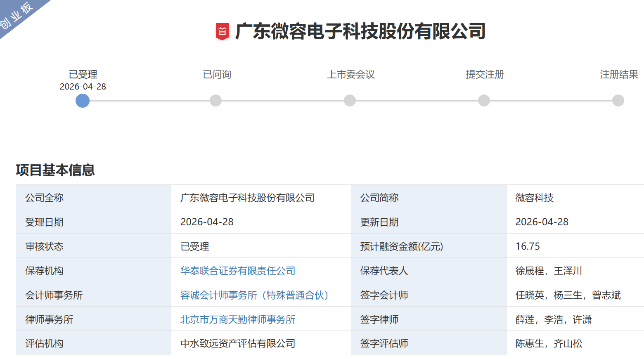The height and width of the screenshot is (359, 644).
Task: Click the 中水致远资产评估有限公司 cell
Action: point(238,343)
